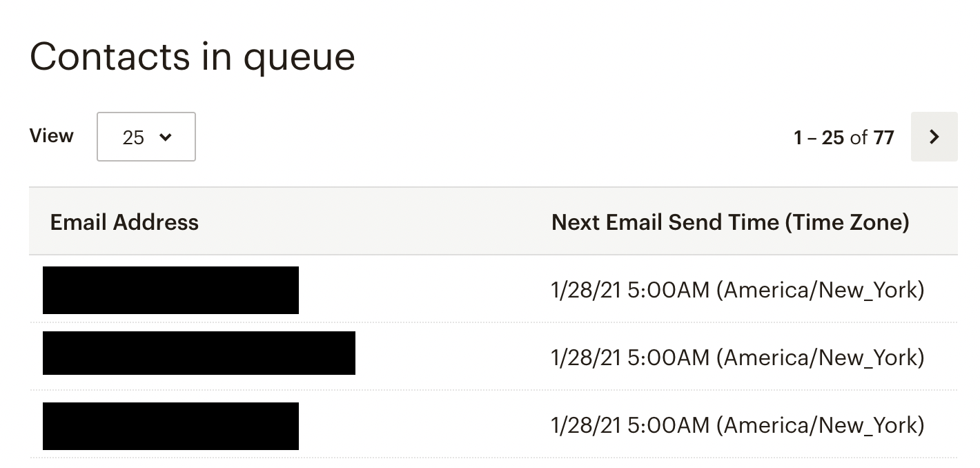
Task: Click the 1 – 25 range text
Action: [819, 137]
